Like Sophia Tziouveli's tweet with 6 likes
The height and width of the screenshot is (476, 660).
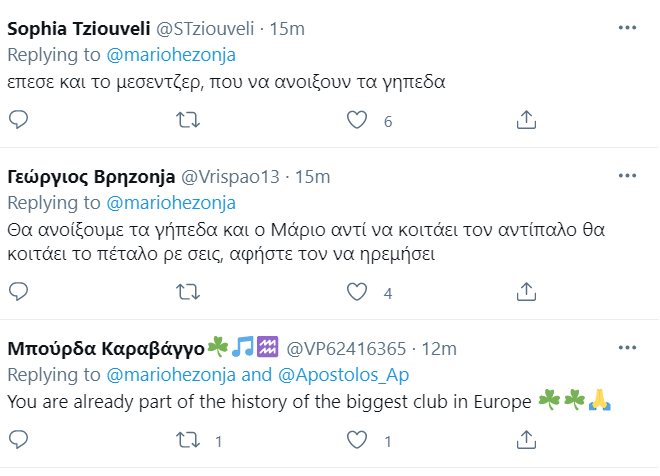[x=357, y=120]
